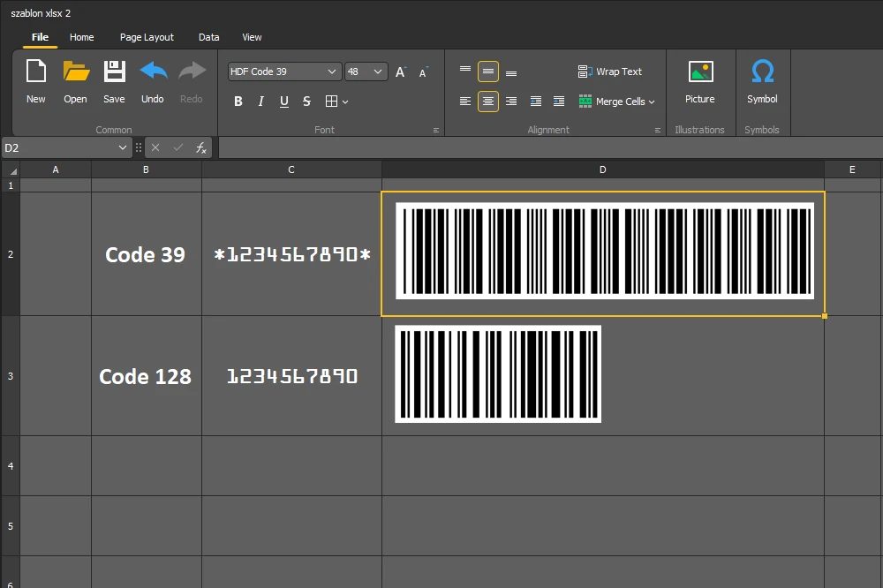The image size is (883, 588).
Task: Decrease font size with smaller A
Action: pyautogui.click(x=423, y=72)
